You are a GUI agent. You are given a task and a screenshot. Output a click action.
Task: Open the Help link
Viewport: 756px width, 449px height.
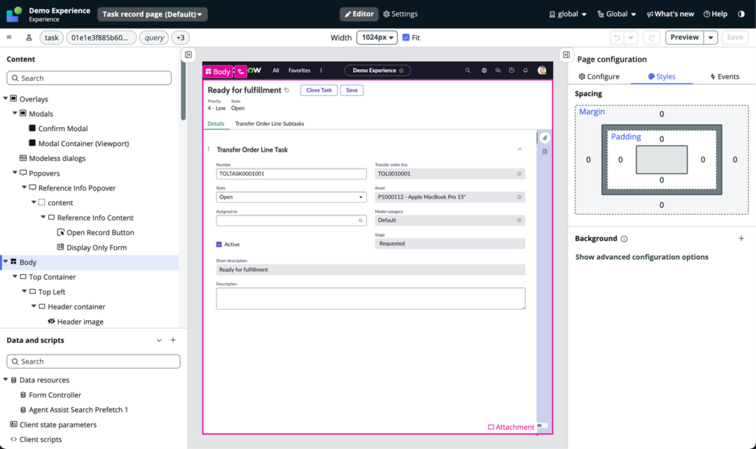point(715,14)
